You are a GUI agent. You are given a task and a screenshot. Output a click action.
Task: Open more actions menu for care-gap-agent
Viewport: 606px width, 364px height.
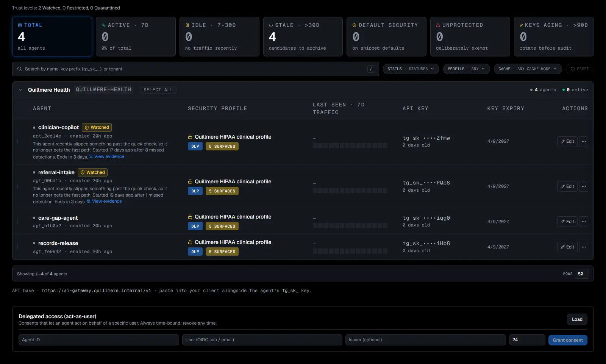pos(584,222)
